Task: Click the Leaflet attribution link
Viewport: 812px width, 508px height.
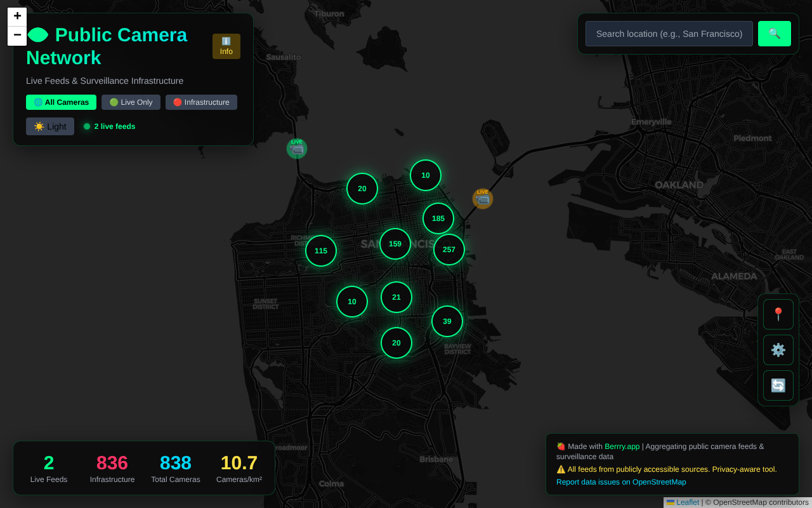Action: pyautogui.click(x=687, y=502)
